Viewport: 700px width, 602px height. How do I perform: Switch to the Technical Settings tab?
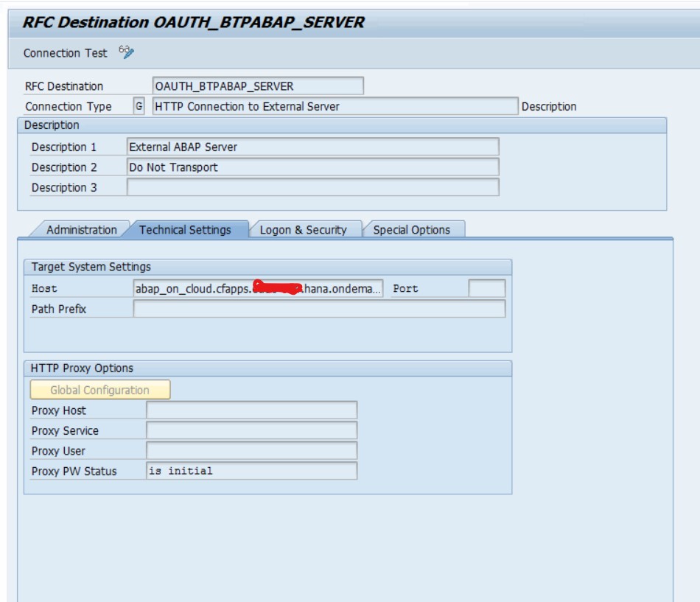tap(185, 230)
